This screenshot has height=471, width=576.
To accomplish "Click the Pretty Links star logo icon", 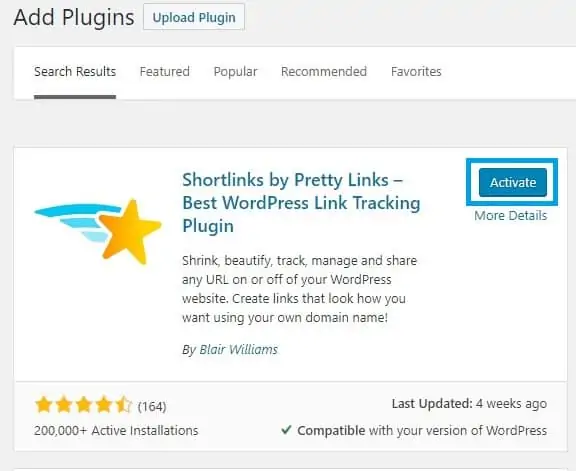I will pyautogui.click(x=98, y=231).
